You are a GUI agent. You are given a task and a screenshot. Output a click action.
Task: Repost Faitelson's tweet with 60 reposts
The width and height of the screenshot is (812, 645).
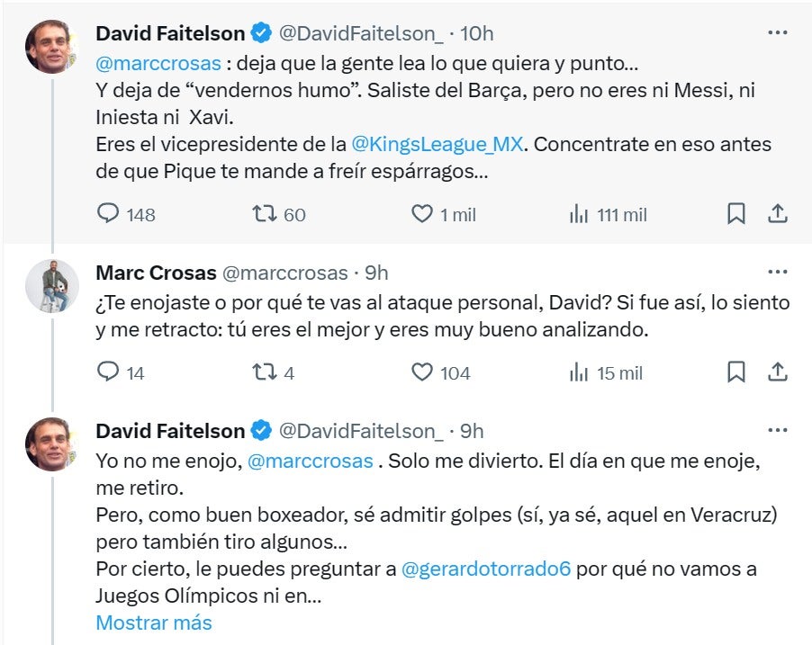(263, 214)
